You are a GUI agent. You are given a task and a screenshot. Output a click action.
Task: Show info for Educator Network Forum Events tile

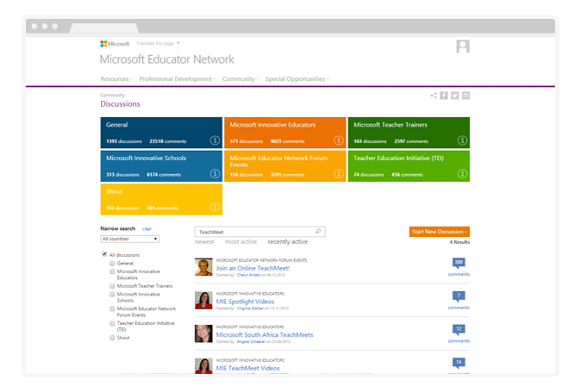coord(339,174)
